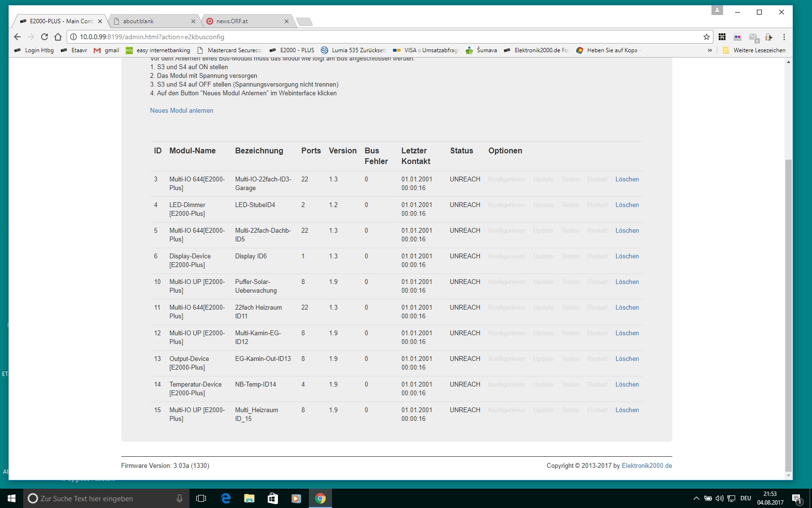Click the Windows Start button
Image resolution: width=812 pixels, height=508 pixels.
tap(12, 498)
